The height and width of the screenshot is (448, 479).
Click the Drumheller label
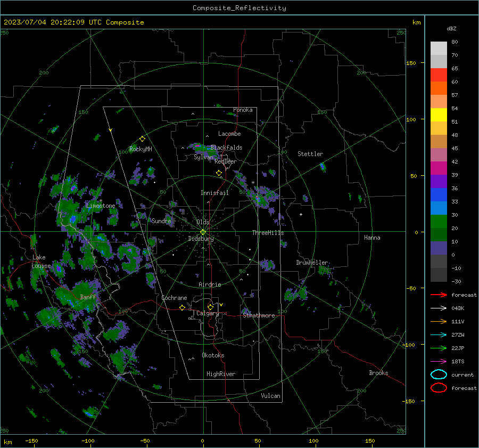tap(312, 263)
